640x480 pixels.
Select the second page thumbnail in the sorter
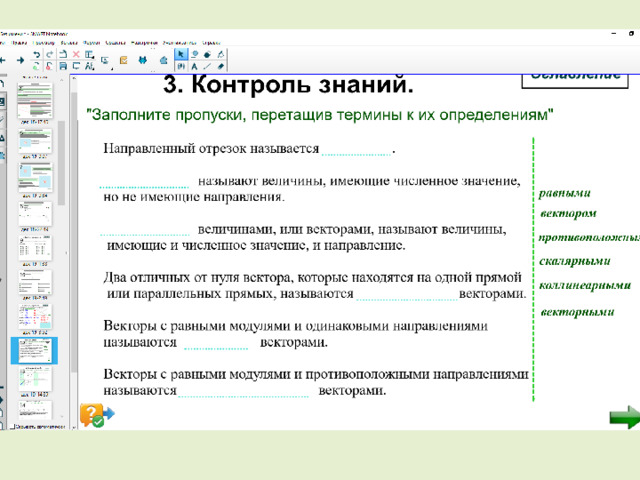[35, 141]
